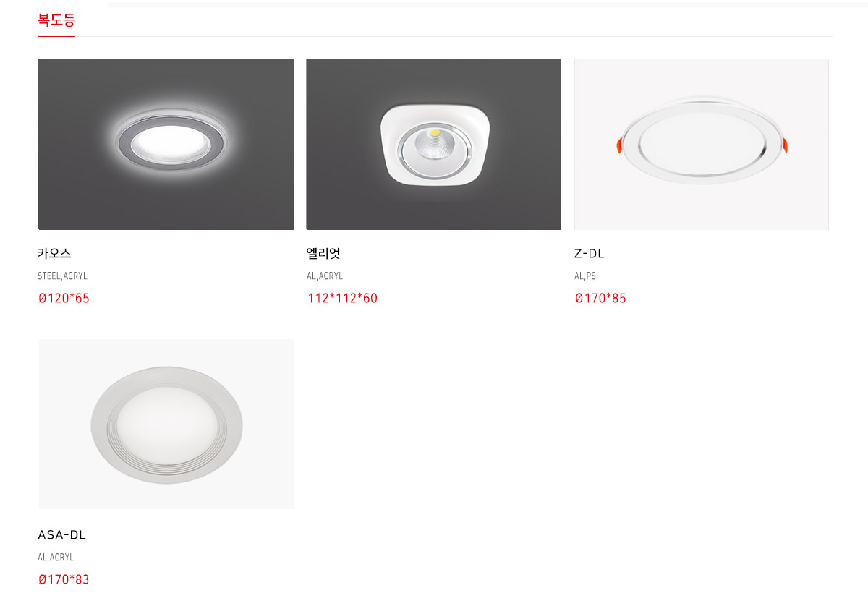Click the 카오스 product title

54,254
